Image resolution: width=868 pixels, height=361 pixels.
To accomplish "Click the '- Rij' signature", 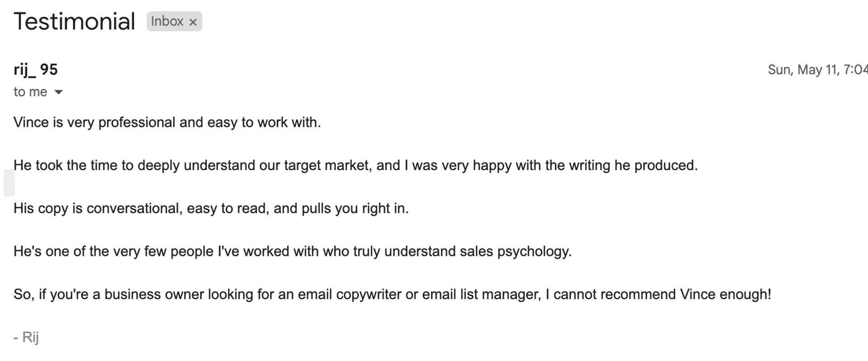I will coord(26,337).
